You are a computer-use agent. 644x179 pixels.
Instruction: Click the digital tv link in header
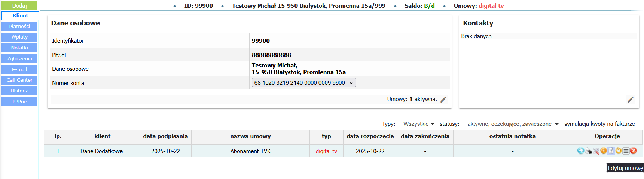(491, 6)
